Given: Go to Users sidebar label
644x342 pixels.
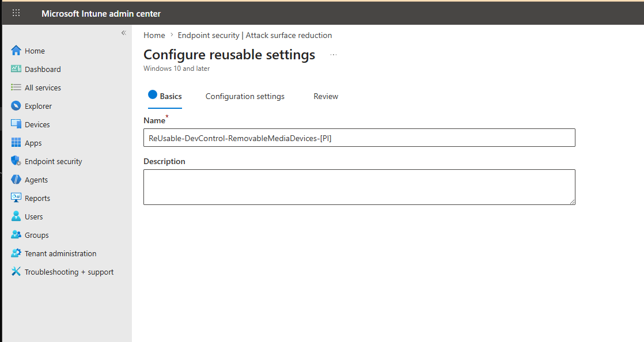Looking at the screenshot, I should click(x=33, y=217).
